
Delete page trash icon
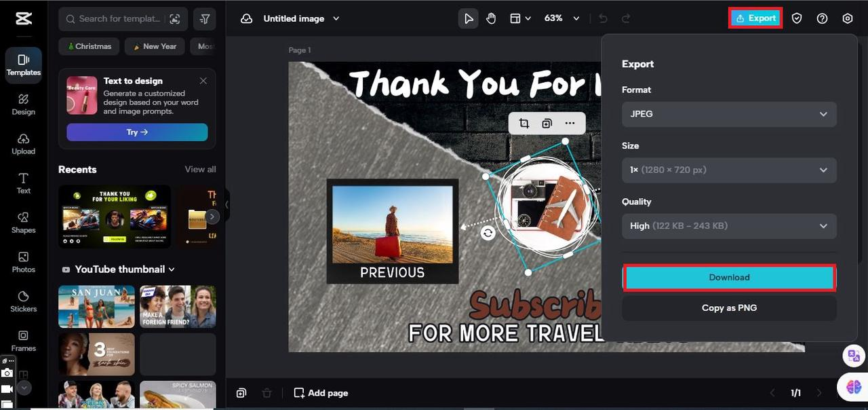coord(267,393)
